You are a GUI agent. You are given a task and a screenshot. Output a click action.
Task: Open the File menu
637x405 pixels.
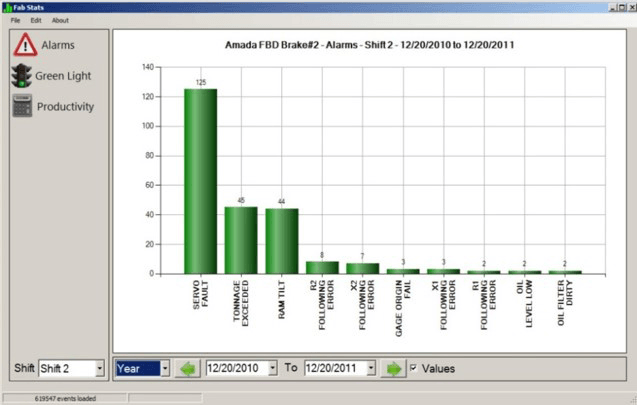coord(15,20)
